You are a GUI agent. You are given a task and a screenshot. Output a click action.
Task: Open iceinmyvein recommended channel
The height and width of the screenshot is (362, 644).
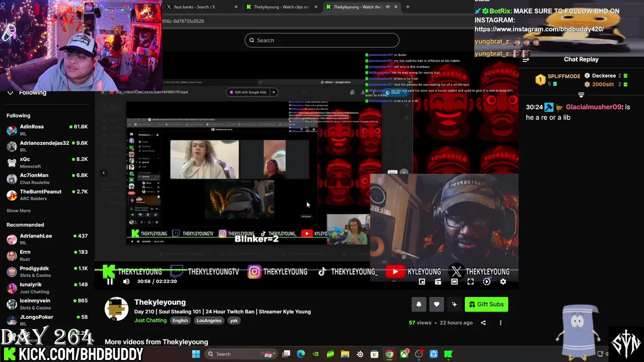coord(47,304)
